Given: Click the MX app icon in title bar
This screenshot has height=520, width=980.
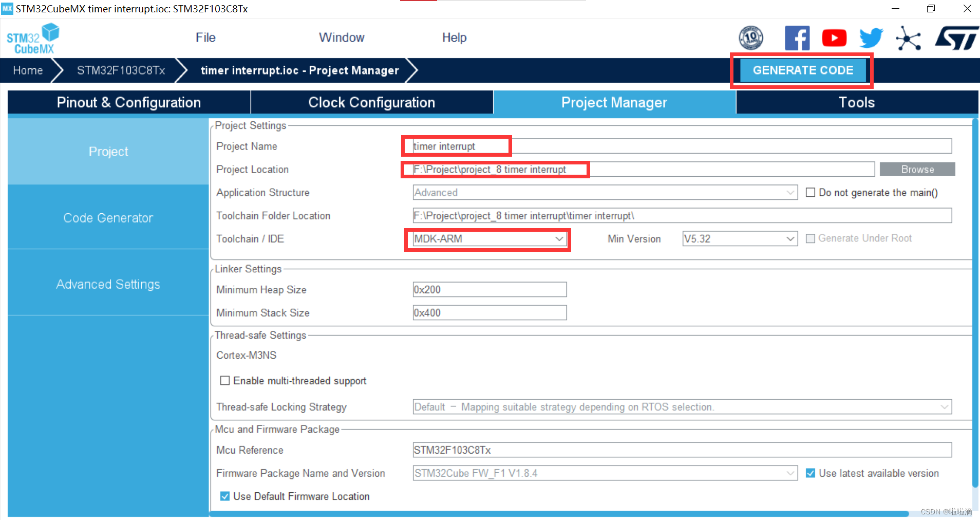Looking at the screenshot, I should [7, 8].
